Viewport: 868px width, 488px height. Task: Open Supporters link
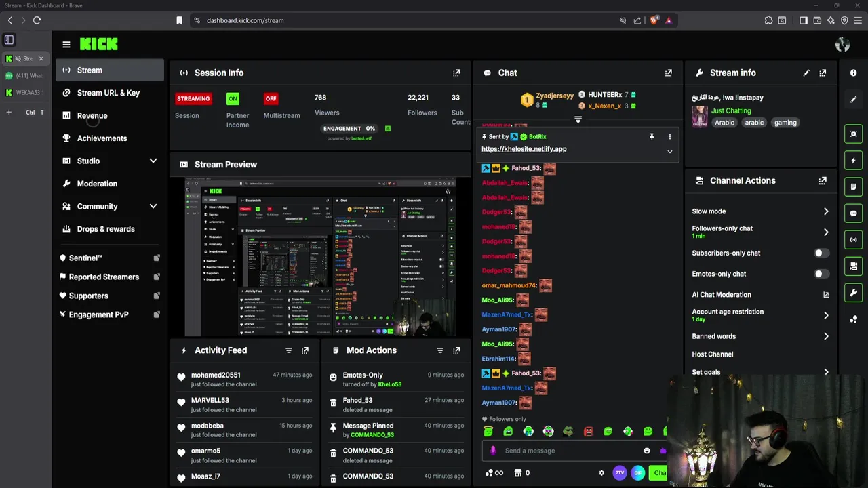tap(110, 296)
